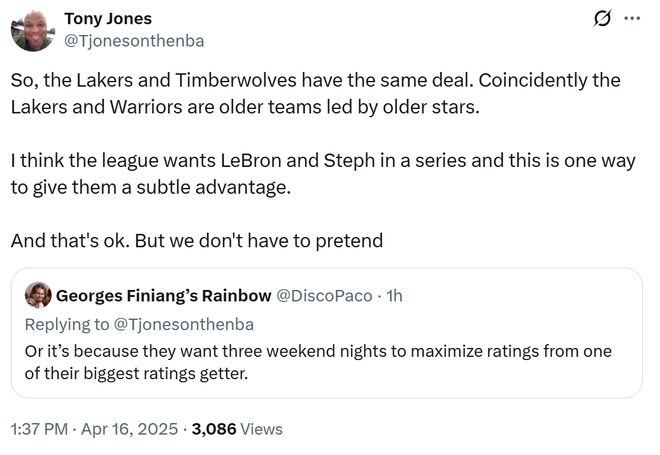Select the paragraph mentioning LeBron and Steph
The image size is (660, 455).
[x=323, y=174]
